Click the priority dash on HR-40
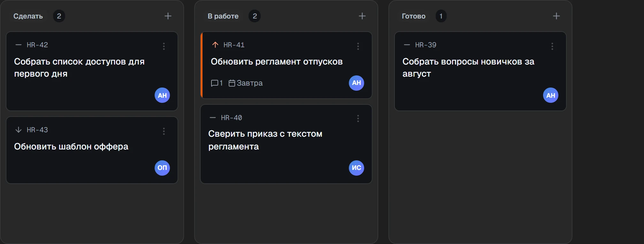Image resolution: width=644 pixels, height=244 pixels. tap(213, 118)
